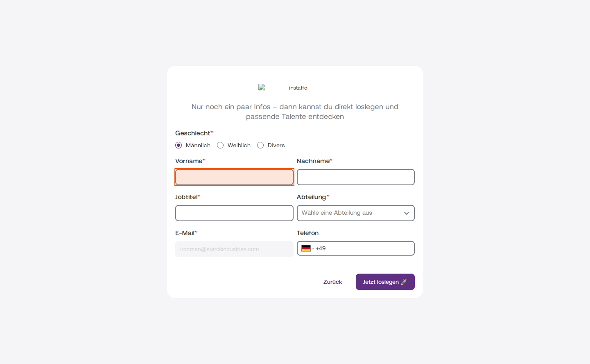Screen dimensions: 590x364
Task: Click the instaffo logo image
Action: point(283,88)
